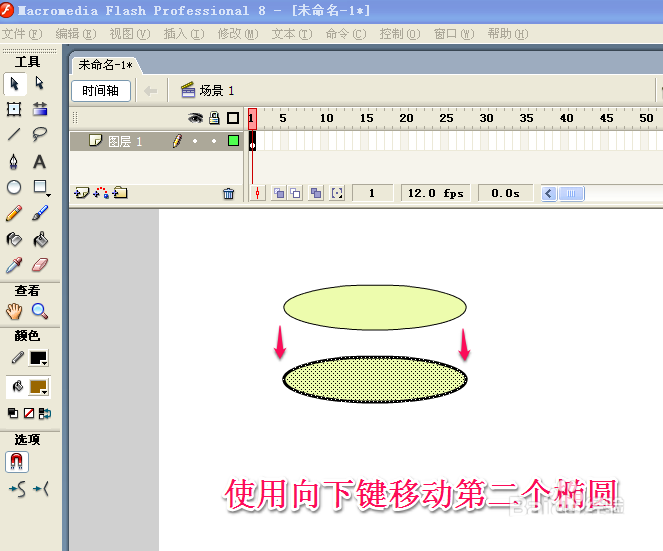The image size is (663, 551).
Task: Open the 文本 menu
Action: pos(292,33)
